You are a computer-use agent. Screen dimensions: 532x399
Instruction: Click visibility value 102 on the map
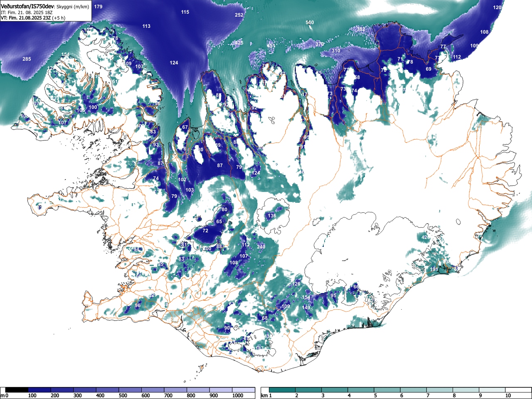click(182, 180)
